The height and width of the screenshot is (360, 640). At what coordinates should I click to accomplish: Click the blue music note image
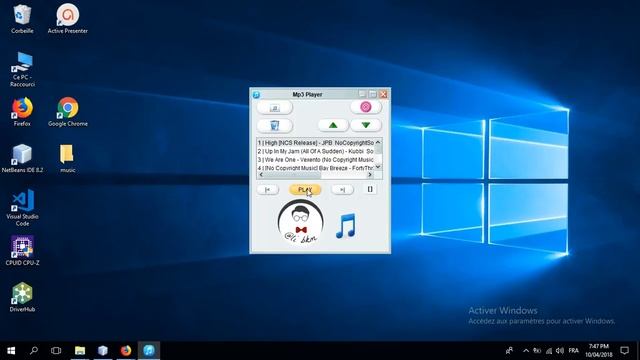pyautogui.click(x=346, y=226)
